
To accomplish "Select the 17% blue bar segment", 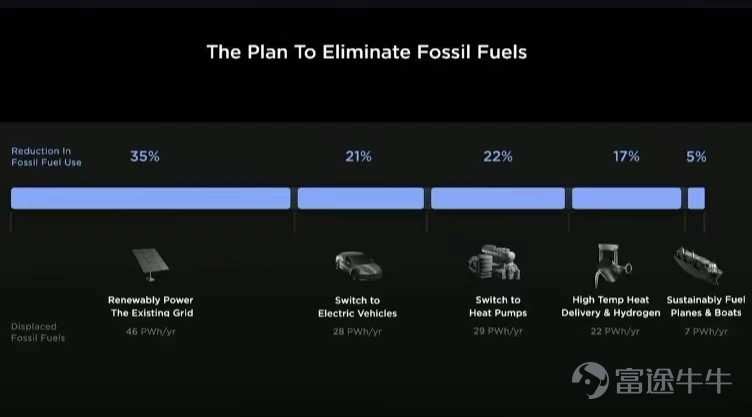I will click(x=626, y=198).
